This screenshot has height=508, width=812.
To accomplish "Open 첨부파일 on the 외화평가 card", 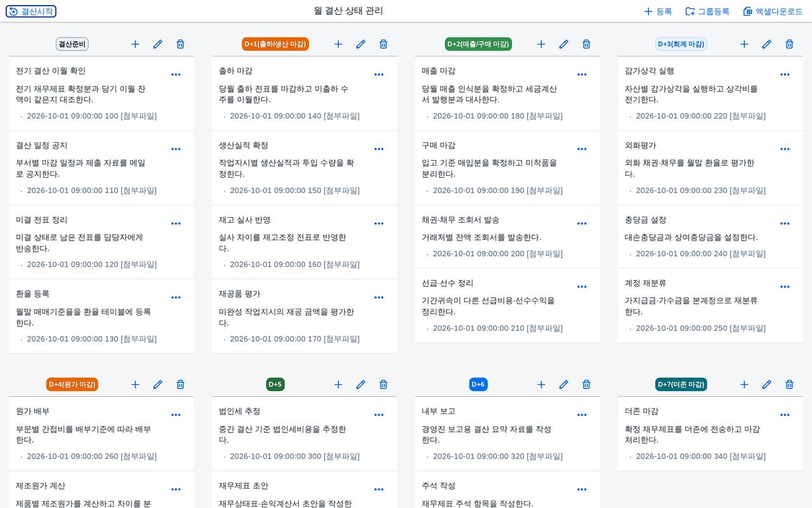I will click(x=747, y=190).
